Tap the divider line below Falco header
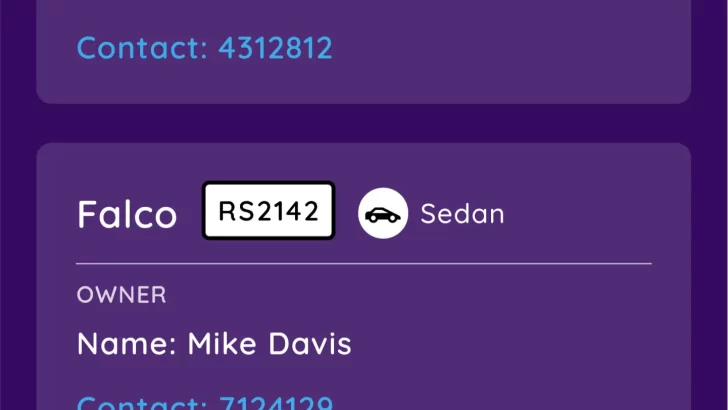 click(x=364, y=264)
